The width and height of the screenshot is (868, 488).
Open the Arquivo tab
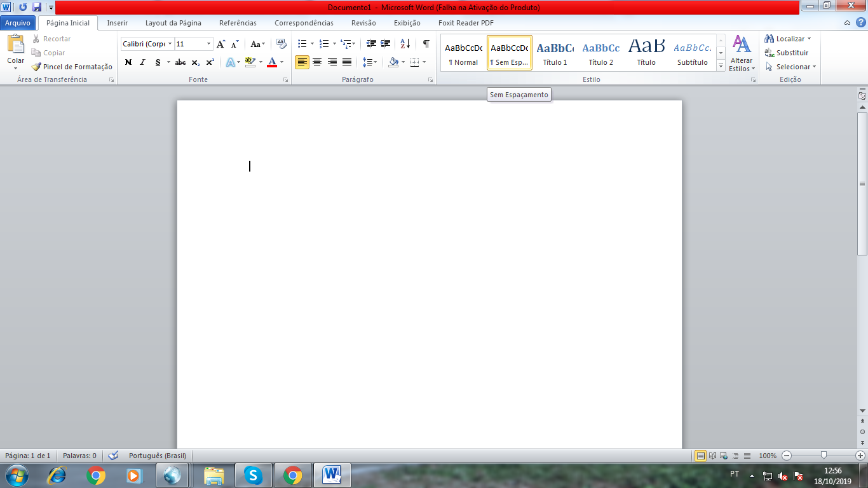(18, 23)
